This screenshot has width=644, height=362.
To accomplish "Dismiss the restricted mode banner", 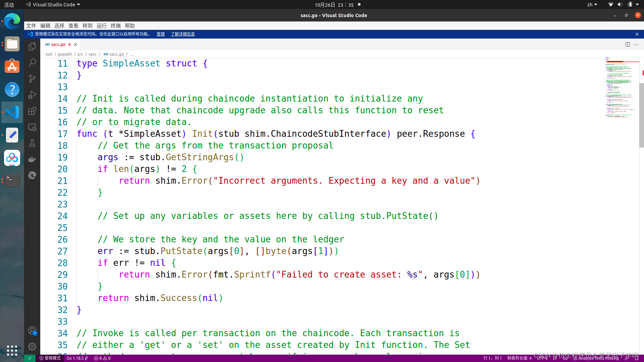I will [637, 34].
